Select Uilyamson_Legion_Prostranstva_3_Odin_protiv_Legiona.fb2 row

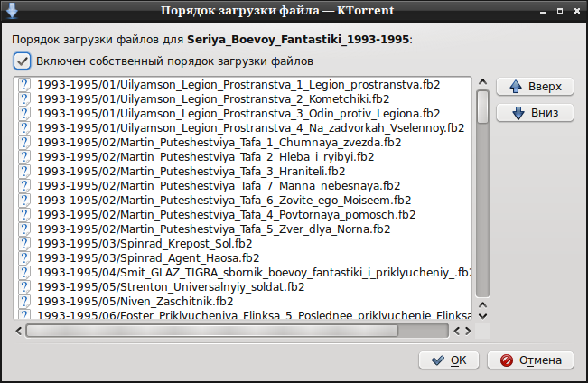pos(243,113)
